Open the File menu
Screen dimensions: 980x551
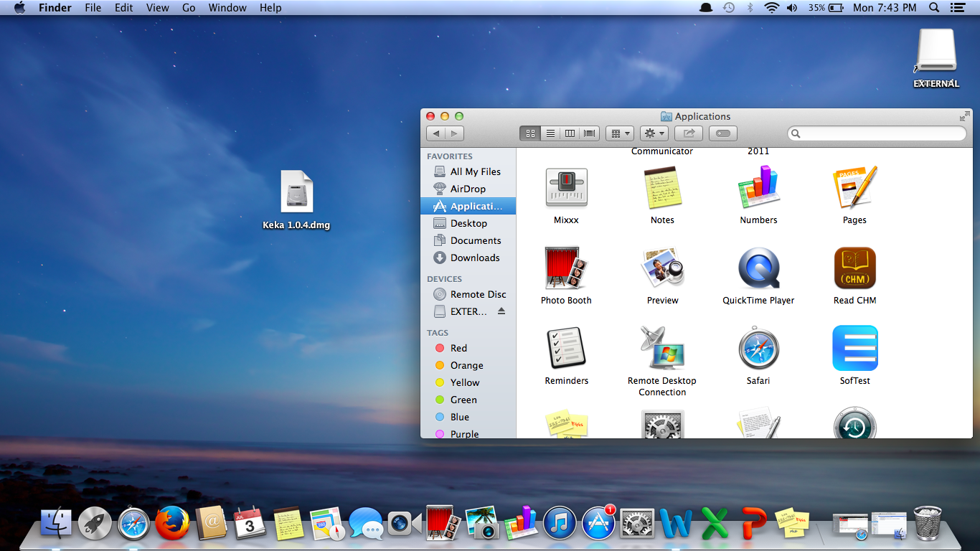[x=93, y=8]
